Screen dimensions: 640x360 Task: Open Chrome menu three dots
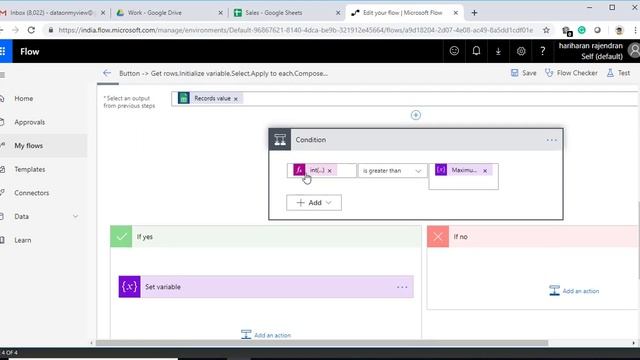636,30
